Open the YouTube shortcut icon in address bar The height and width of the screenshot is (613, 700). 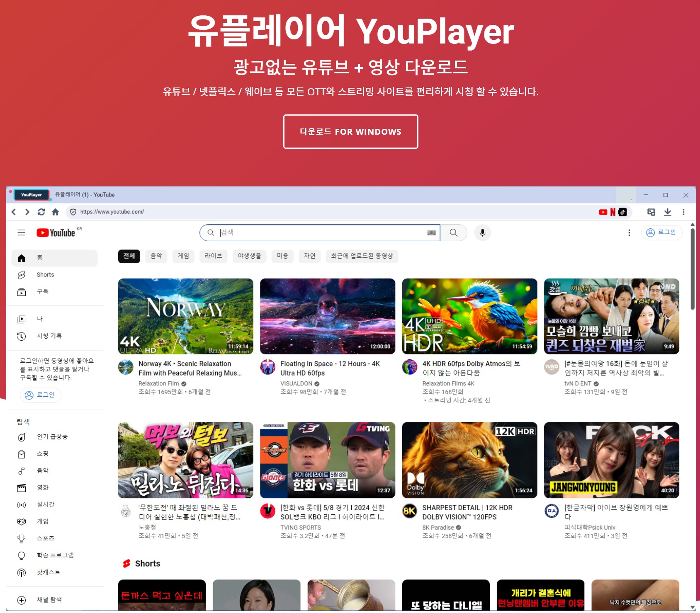point(603,212)
